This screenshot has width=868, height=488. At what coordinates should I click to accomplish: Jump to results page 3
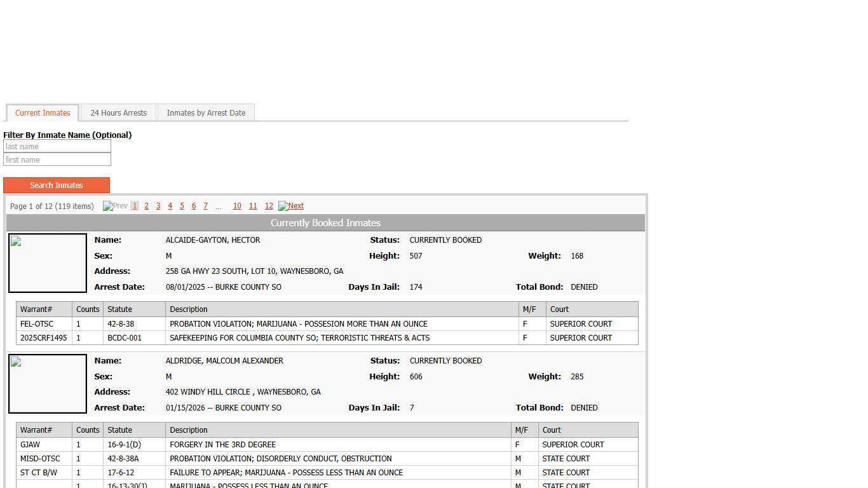point(158,206)
